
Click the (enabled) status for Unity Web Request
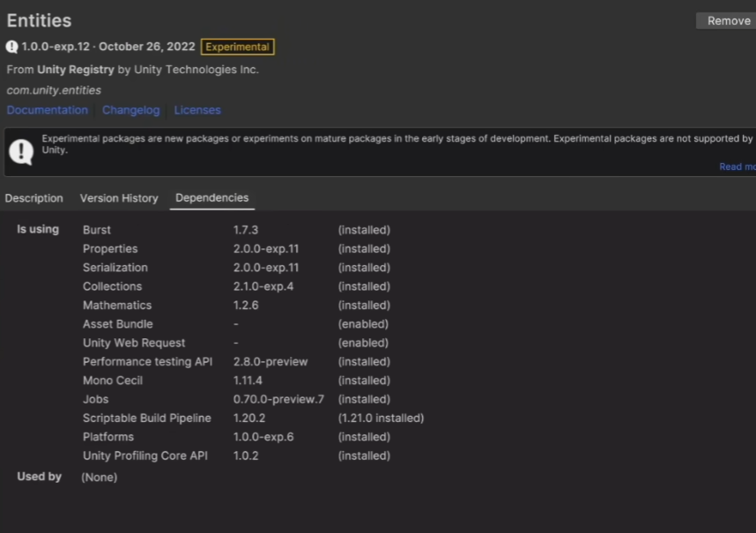[363, 343]
